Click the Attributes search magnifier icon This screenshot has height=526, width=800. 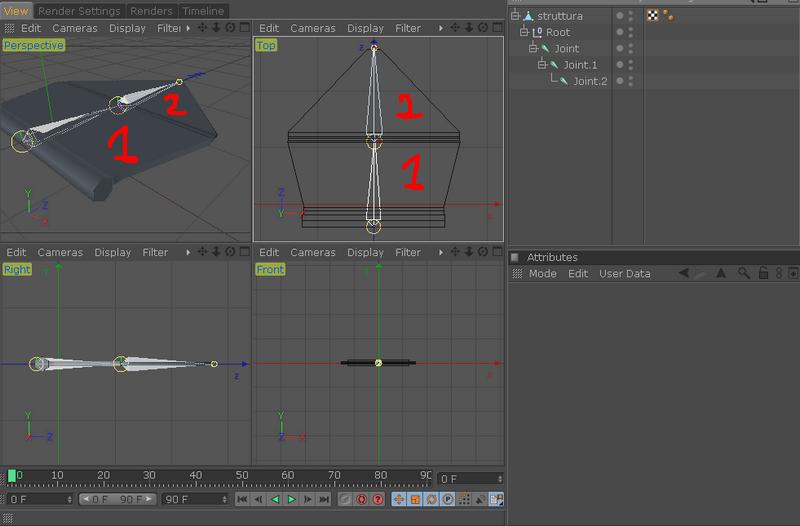click(x=743, y=273)
